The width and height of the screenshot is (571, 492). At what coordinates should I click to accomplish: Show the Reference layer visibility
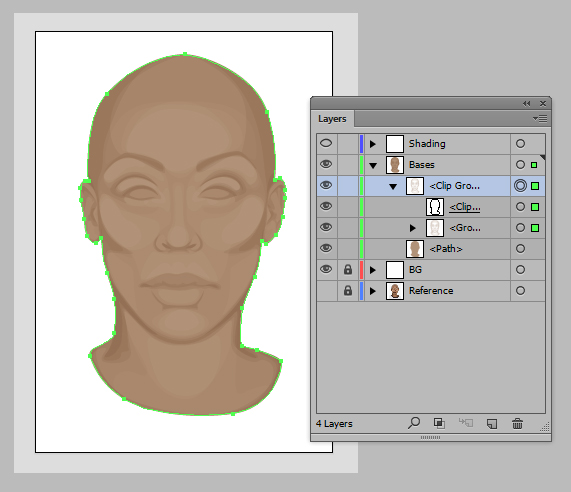click(327, 291)
